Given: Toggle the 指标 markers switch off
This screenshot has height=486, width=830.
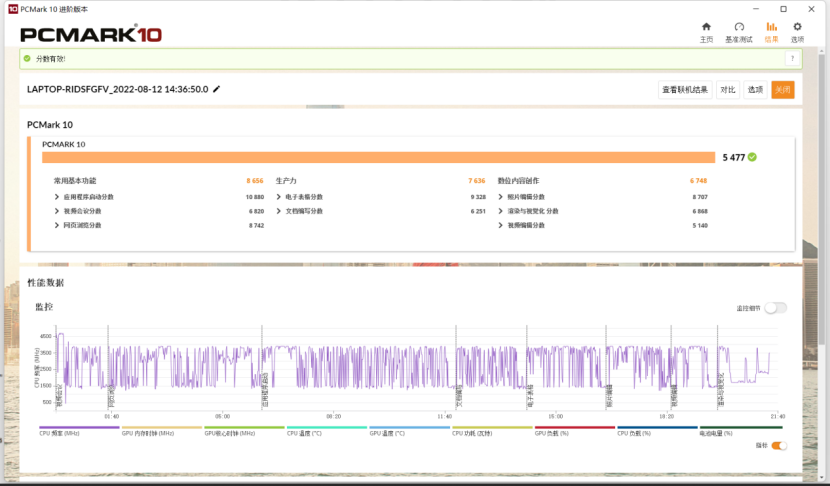Looking at the screenshot, I should (x=779, y=446).
